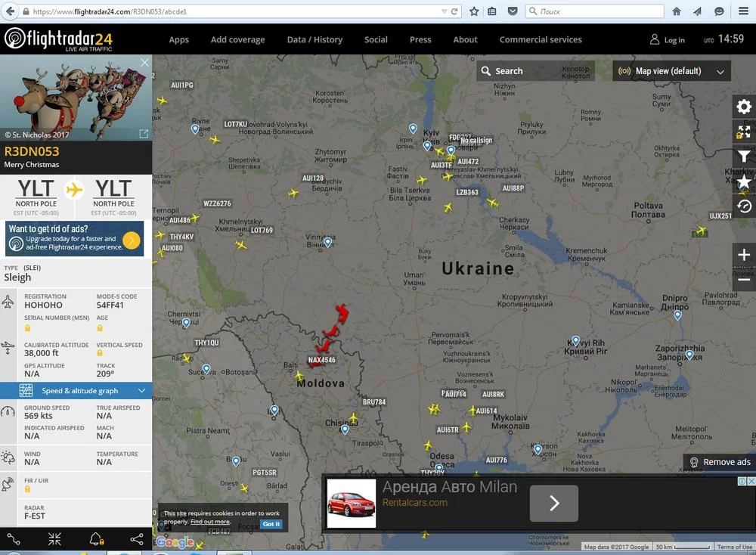Open the address bar history dropdown
The width and height of the screenshot is (756, 555).
(444, 11)
